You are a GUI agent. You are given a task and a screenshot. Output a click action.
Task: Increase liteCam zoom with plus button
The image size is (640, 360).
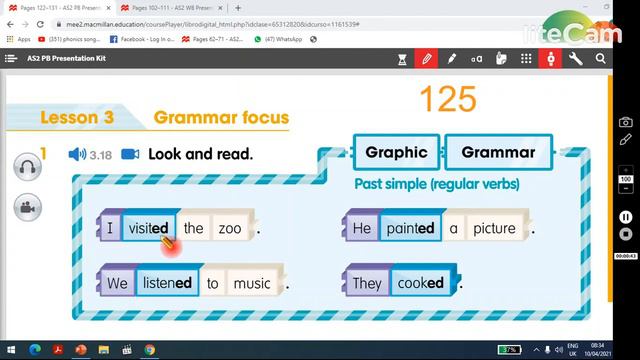(x=626, y=170)
